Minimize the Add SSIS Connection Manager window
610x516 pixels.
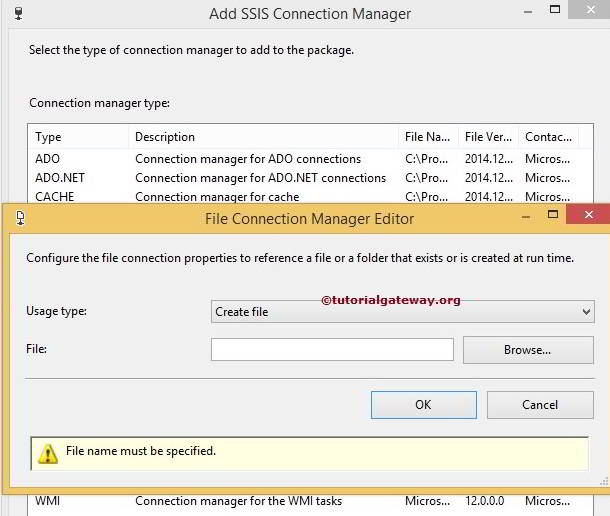528,12
